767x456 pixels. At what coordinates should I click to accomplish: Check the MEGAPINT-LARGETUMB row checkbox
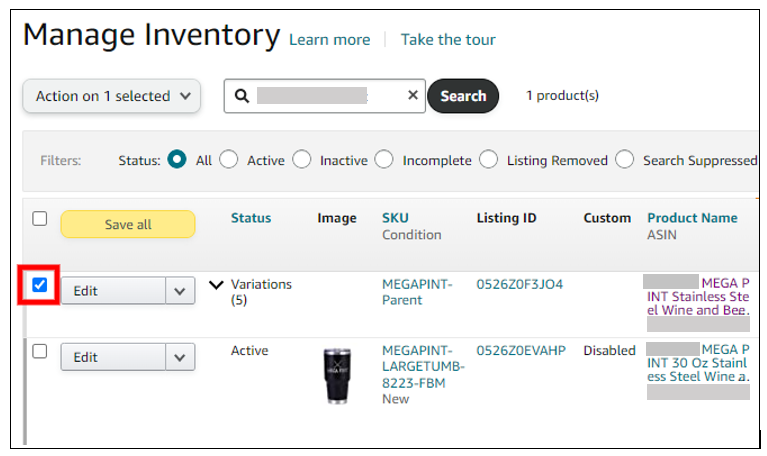click(x=40, y=351)
